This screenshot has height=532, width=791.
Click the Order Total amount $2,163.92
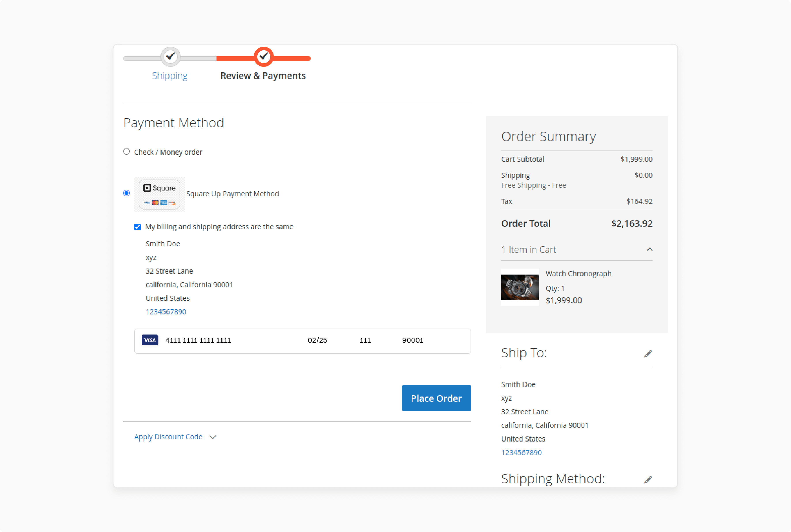point(632,223)
